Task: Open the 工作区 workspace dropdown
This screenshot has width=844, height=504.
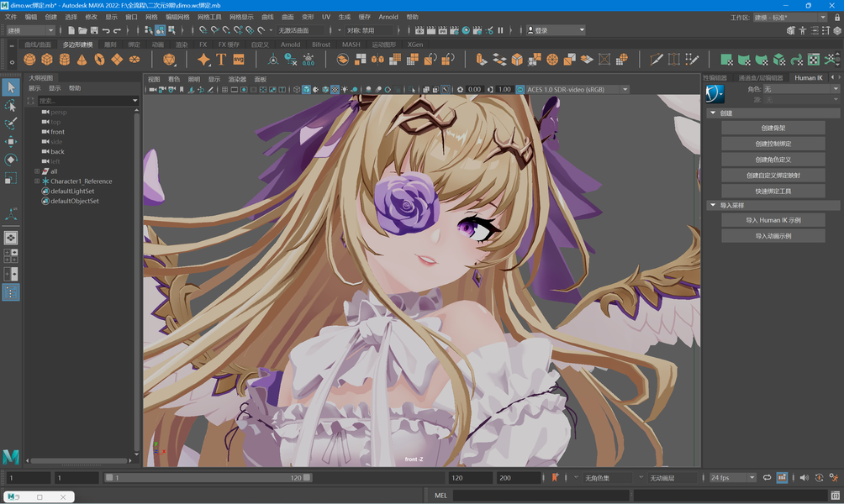Action: tap(789, 17)
